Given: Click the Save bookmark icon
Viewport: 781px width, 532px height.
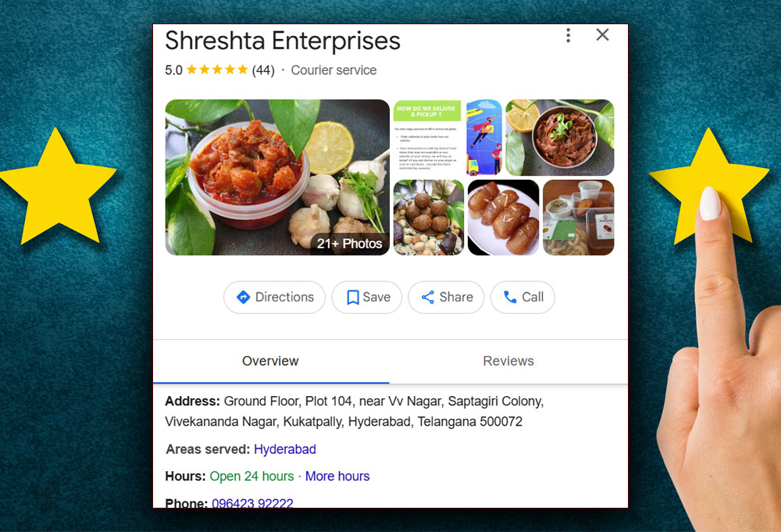Looking at the screenshot, I should (353, 298).
